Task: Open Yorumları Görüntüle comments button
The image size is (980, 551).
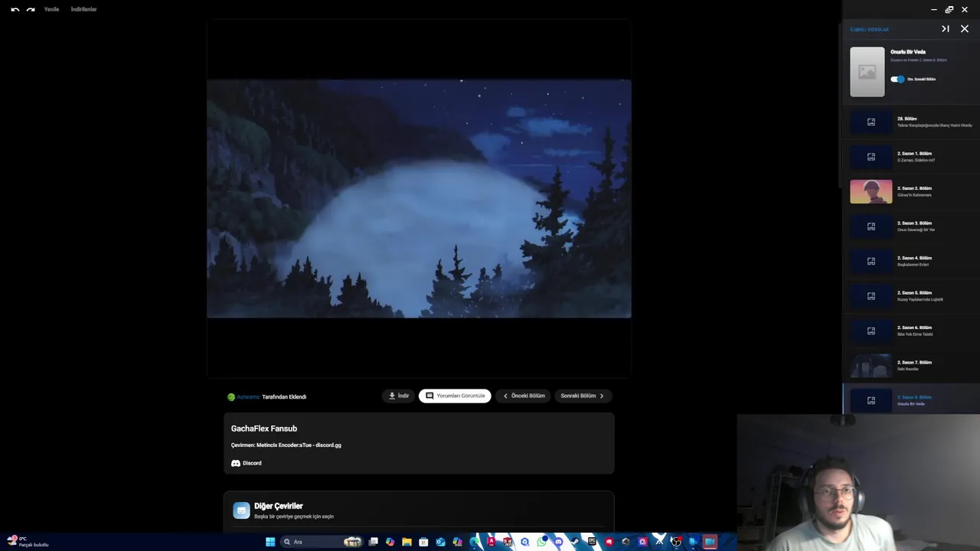Action: (x=455, y=396)
